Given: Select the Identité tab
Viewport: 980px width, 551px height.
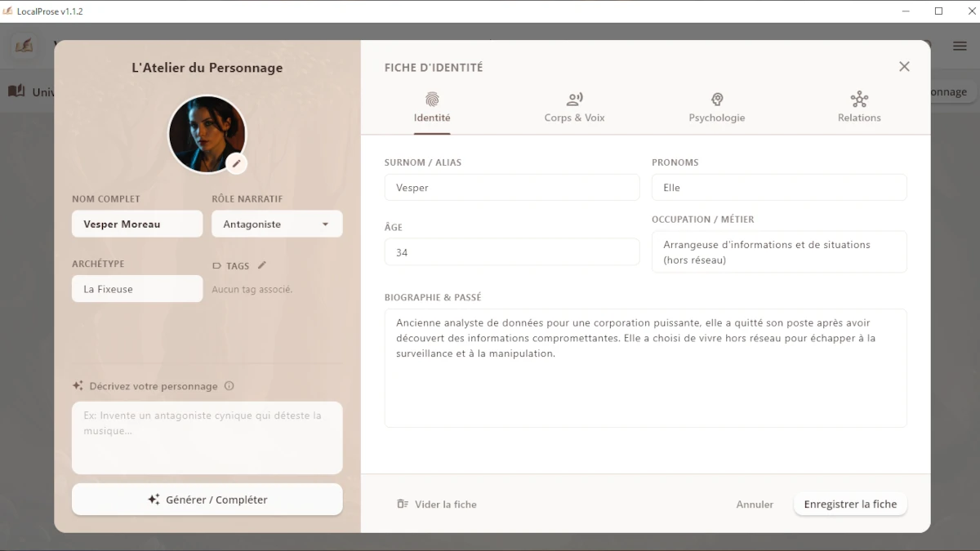Looking at the screenshot, I should 432,108.
